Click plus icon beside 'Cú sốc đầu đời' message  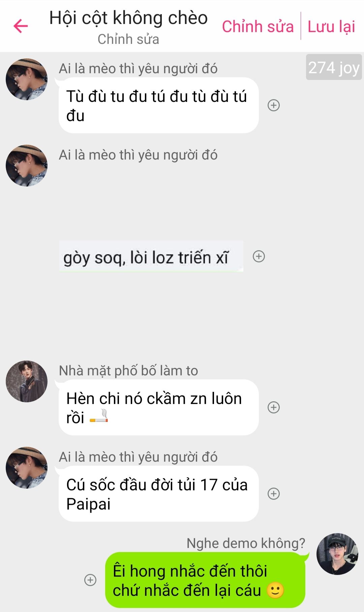(x=274, y=494)
